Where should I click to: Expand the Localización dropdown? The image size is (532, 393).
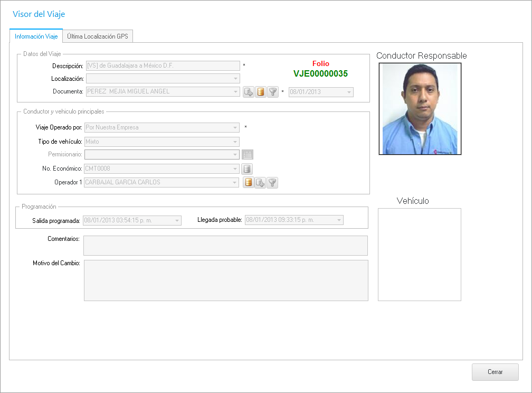point(235,79)
